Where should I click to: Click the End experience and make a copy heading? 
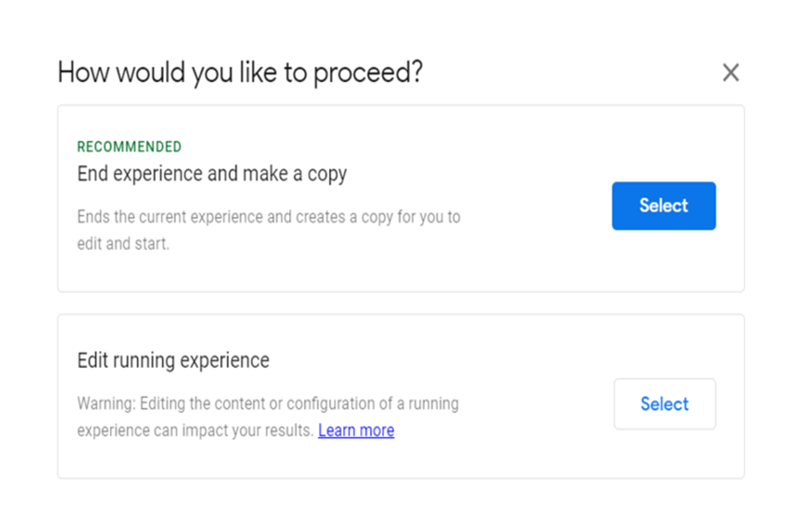tap(212, 174)
